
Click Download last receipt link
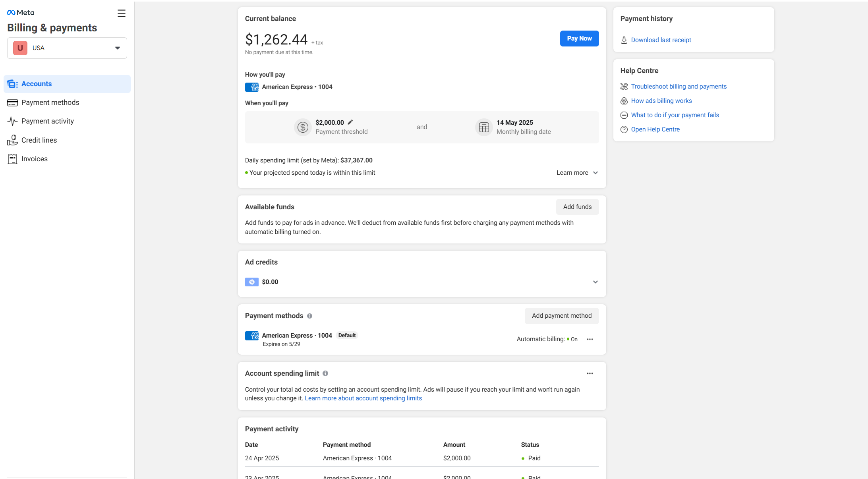coord(661,40)
